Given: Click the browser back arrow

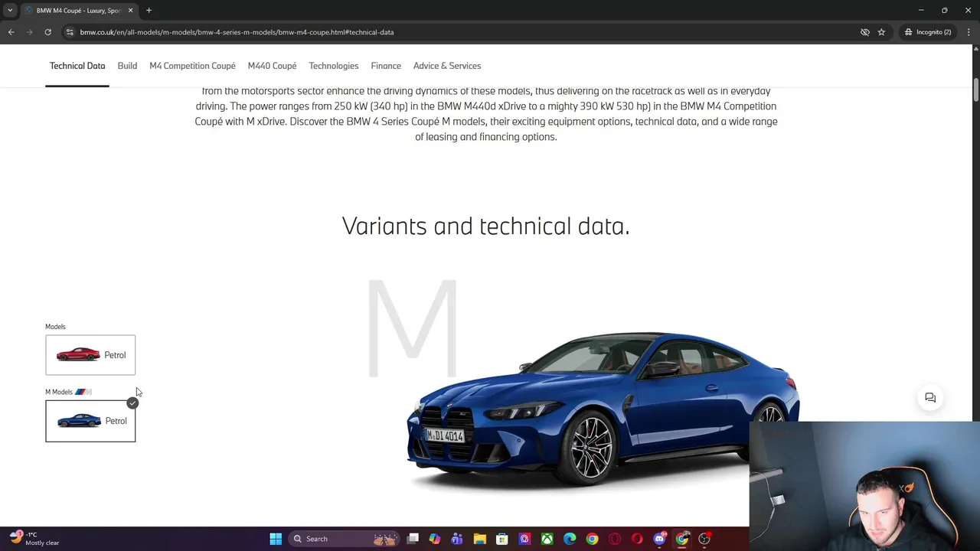Looking at the screenshot, I should click(x=11, y=32).
